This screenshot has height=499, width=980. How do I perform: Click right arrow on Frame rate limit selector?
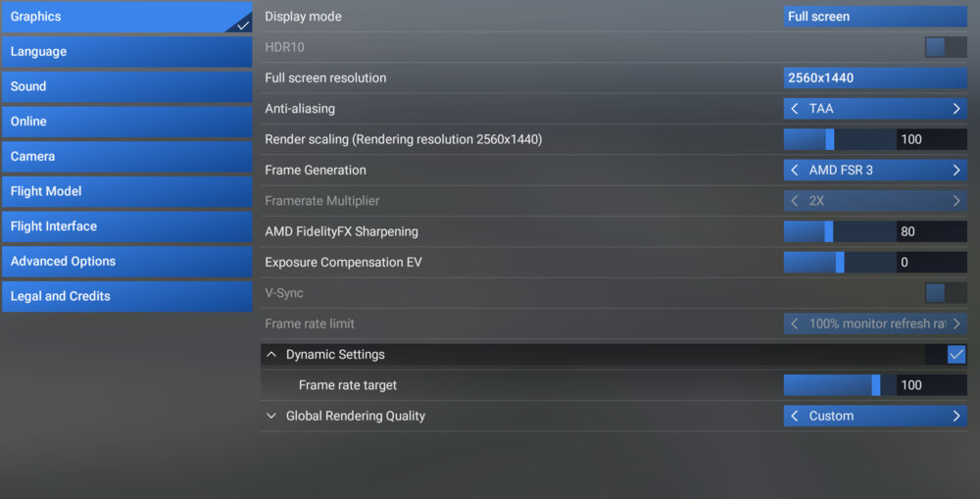click(956, 324)
